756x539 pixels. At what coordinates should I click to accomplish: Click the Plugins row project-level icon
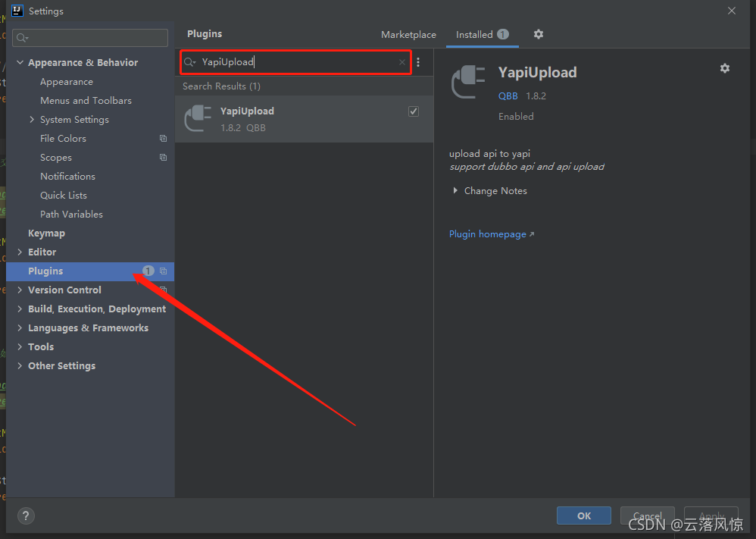pyautogui.click(x=164, y=271)
